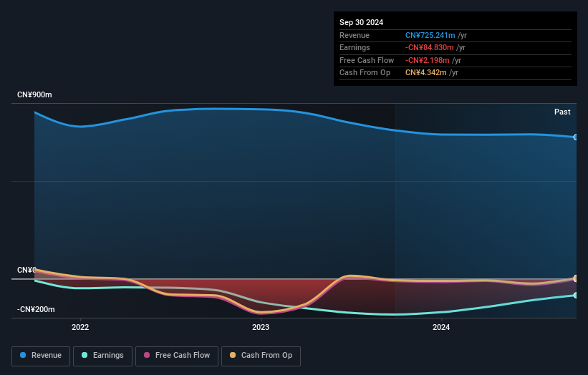This screenshot has width=588, height=375.
Task: Click the 2022 x-axis label
Action: click(x=80, y=328)
